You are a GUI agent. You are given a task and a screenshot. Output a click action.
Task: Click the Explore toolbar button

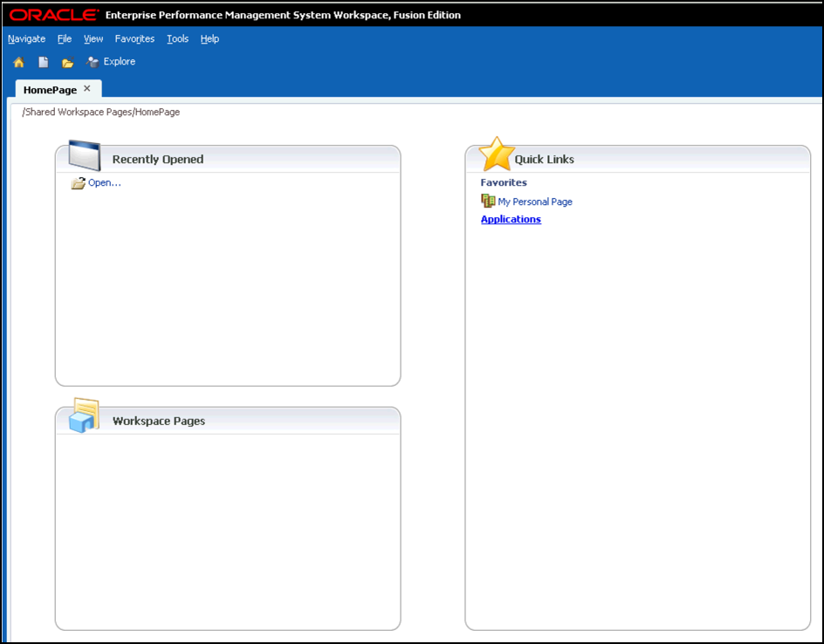click(x=111, y=62)
